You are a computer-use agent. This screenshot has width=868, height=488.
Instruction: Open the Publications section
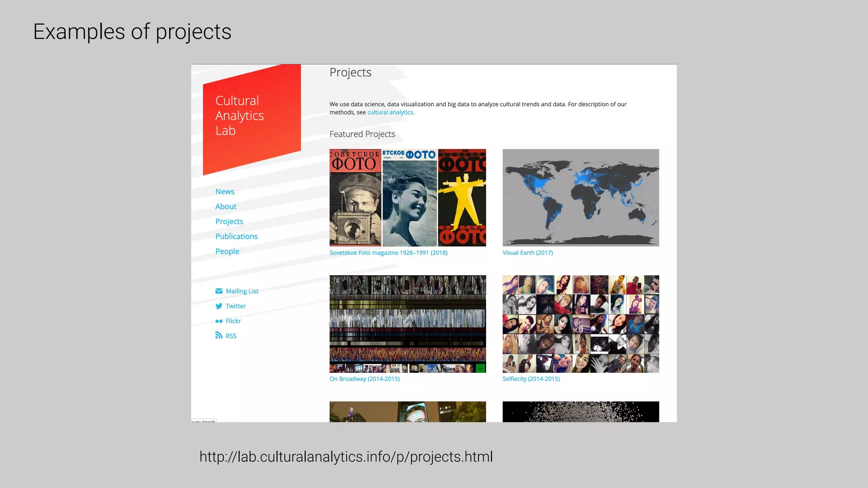coord(236,236)
